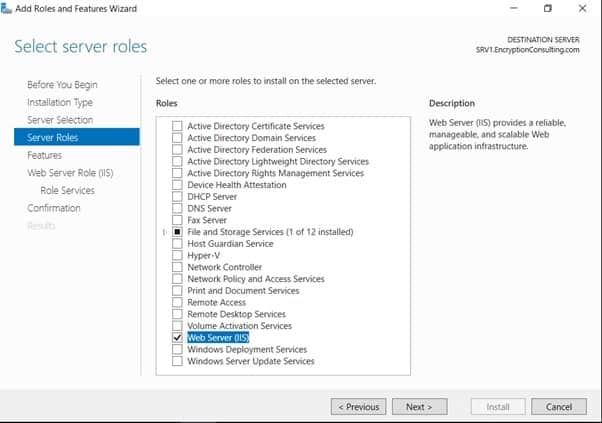Jump to Role Services sub-step
602x423 pixels.
click(67, 190)
